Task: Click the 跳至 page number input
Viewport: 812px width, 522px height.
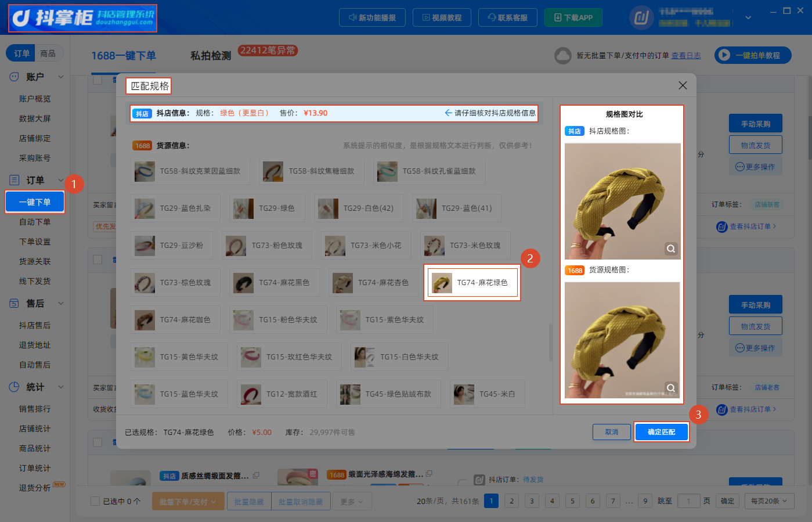Action: click(689, 501)
